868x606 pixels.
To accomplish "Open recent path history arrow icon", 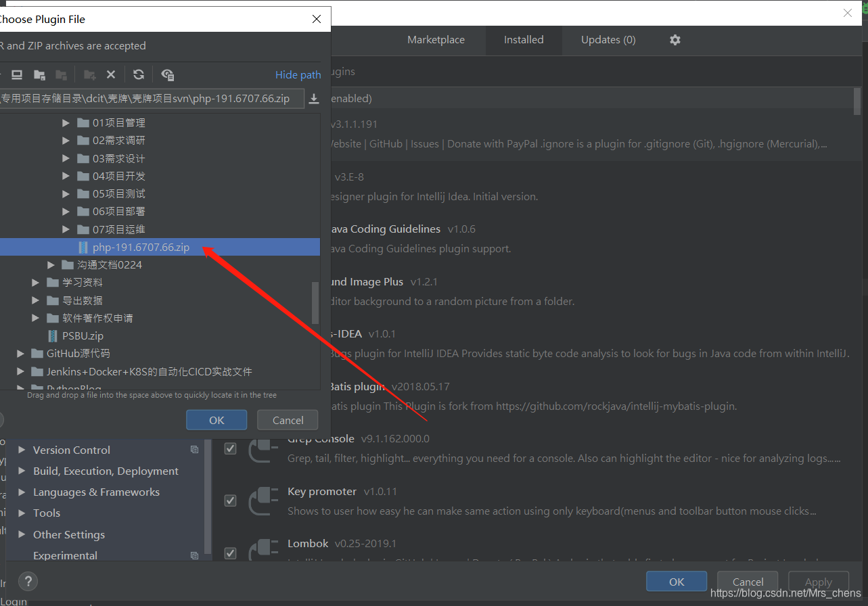I will [314, 99].
